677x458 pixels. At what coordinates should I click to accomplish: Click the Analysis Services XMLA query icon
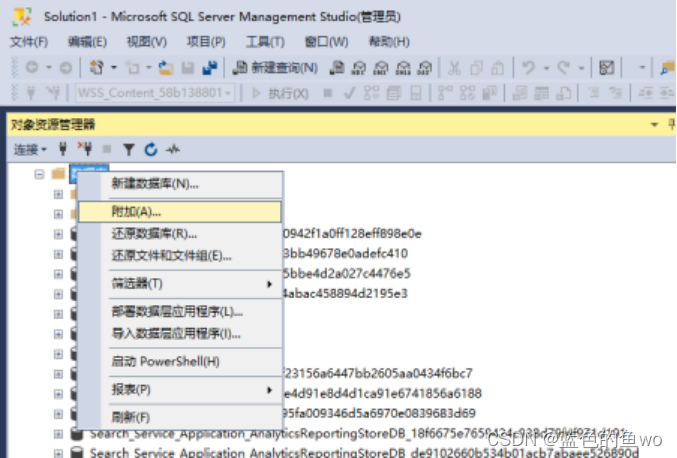[x=403, y=68]
